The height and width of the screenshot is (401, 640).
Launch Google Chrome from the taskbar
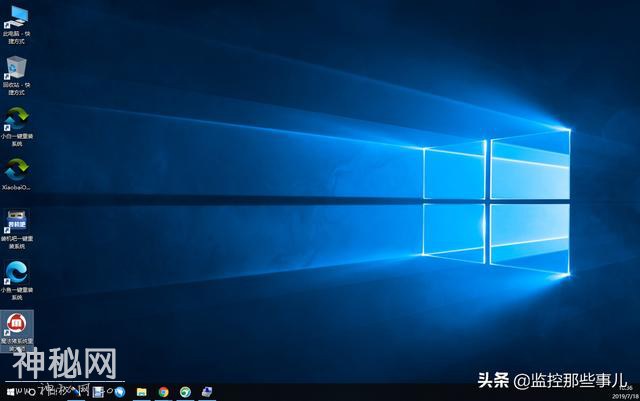[164, 392]
